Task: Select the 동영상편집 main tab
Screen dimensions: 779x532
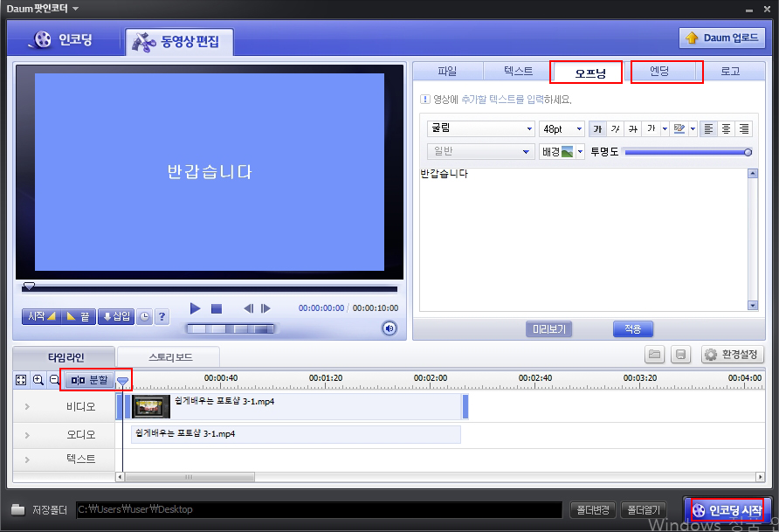Action: (x=178, y=41)
